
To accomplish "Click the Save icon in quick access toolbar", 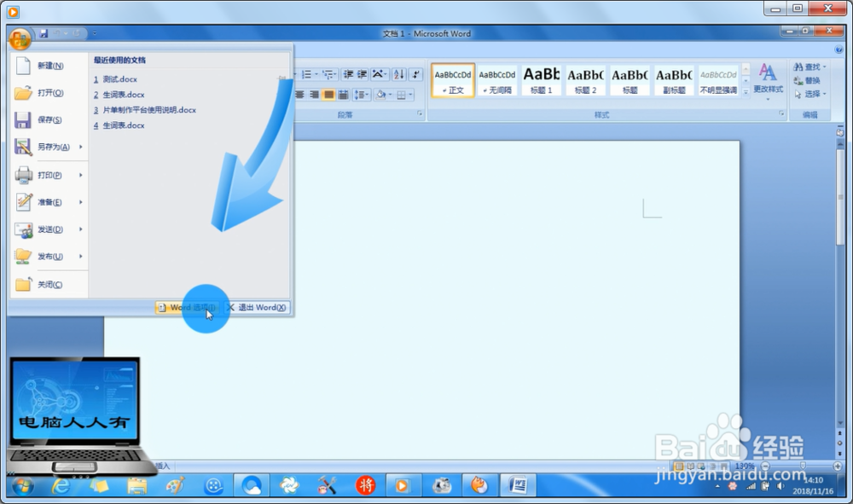I will click(x=44, y=33).
